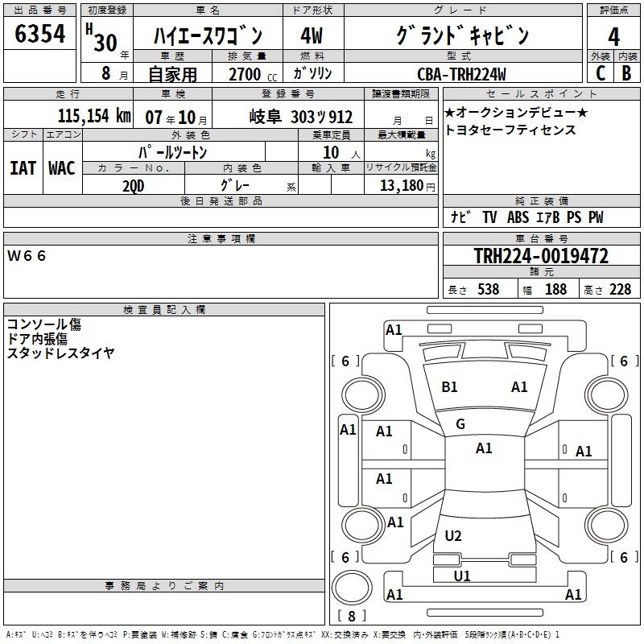Select the displacement value 2700 cc
Image resolution: width=644 pixels, height=644 pixels.
click(253, 74)
